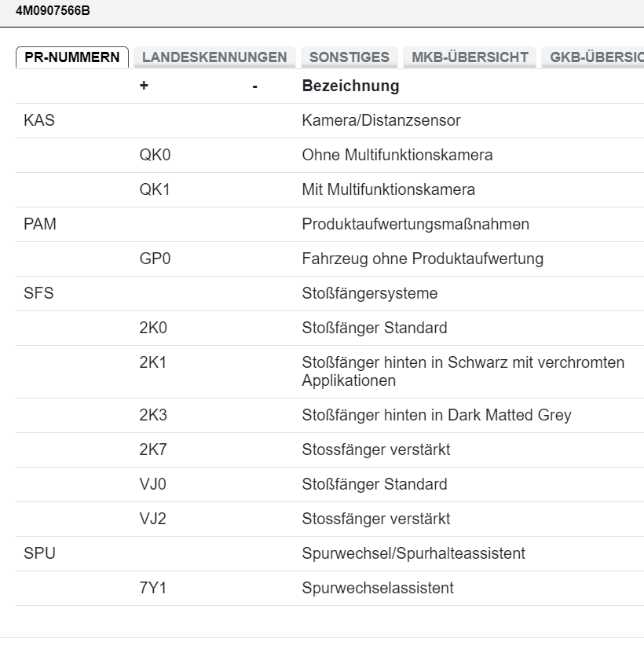Select the active PR-NUMMERN tab

click(72, 57)
